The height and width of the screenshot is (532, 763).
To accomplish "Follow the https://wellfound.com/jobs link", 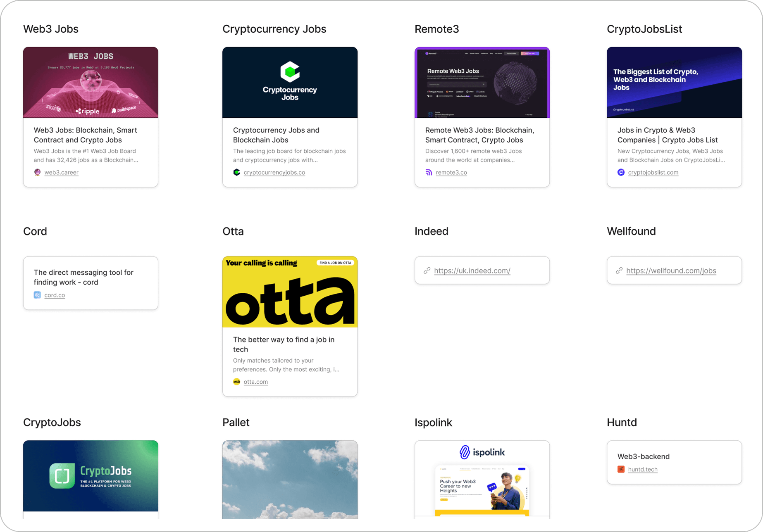I will coord(671,271).
